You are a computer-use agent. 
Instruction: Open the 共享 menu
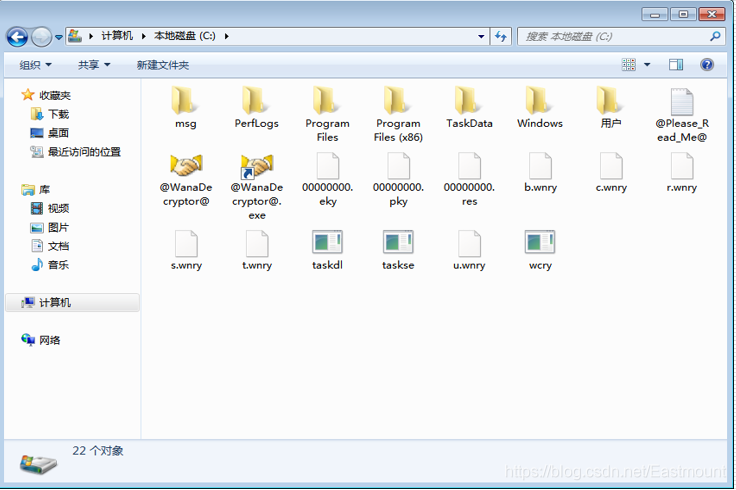[x=94, y=65]
